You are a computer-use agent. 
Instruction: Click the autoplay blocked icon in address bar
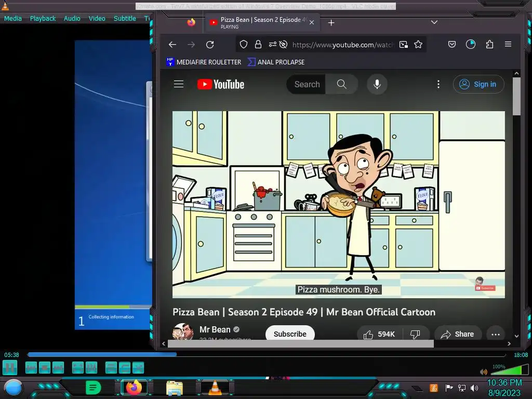(x=283, y=45)
